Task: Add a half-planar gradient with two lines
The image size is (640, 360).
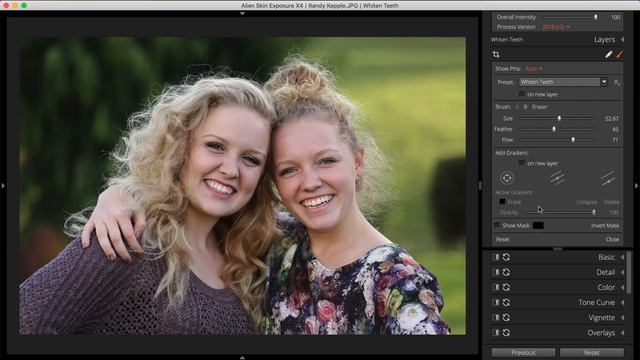Action: pyautogui.click(x=608, y=178)
